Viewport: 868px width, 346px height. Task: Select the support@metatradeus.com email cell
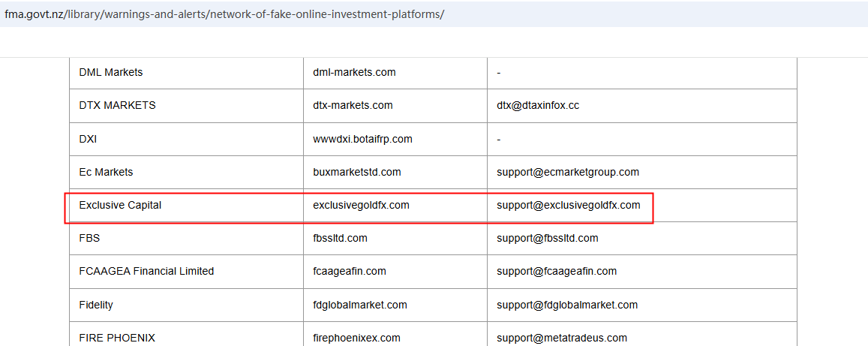(x=642, y=335)
